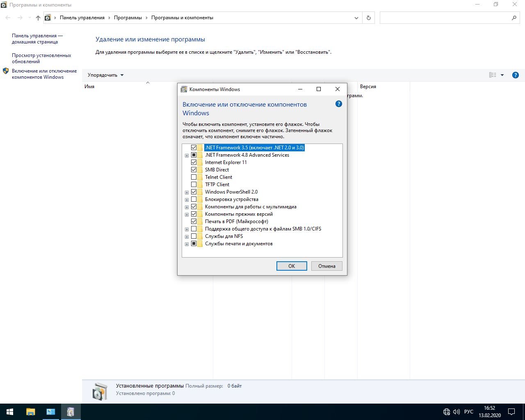Uncheck .NET Framework 3.5 checkbox
The width and height of the screenshot is (525, 420).
194,148
